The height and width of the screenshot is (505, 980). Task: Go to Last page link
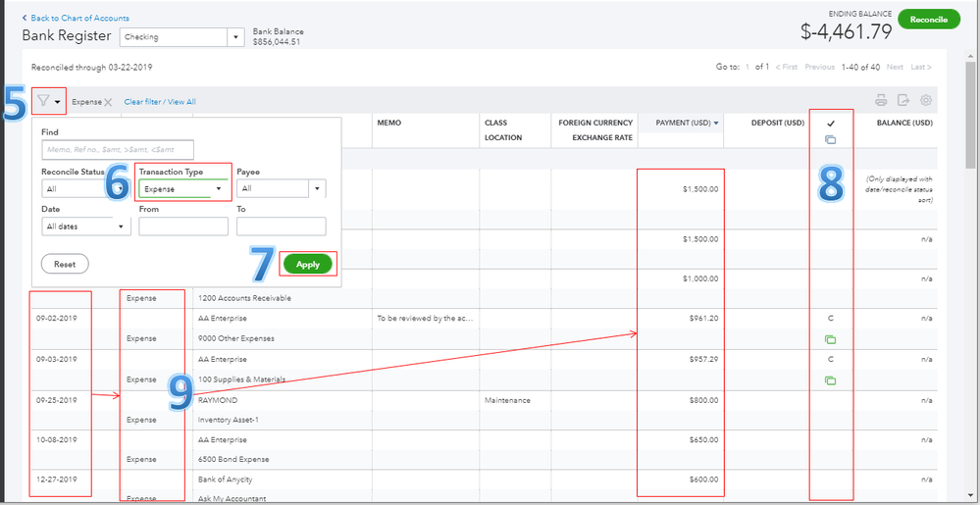[921, 67]
